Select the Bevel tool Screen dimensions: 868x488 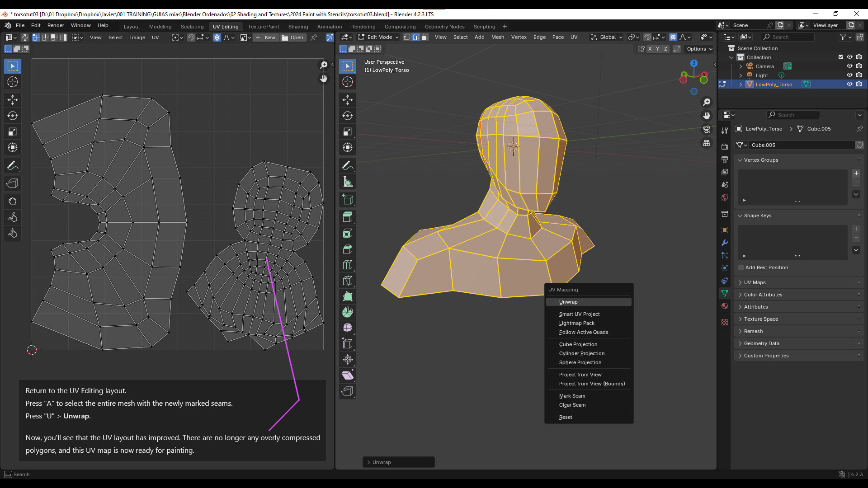pyautogui.click(x=348, y=249)
